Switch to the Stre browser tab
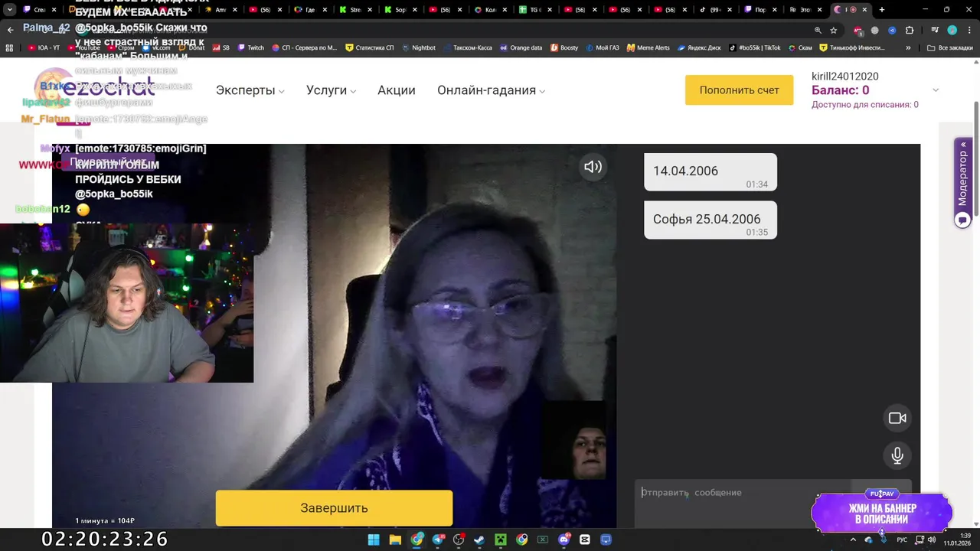980x551 pixels. coord(356,10)
